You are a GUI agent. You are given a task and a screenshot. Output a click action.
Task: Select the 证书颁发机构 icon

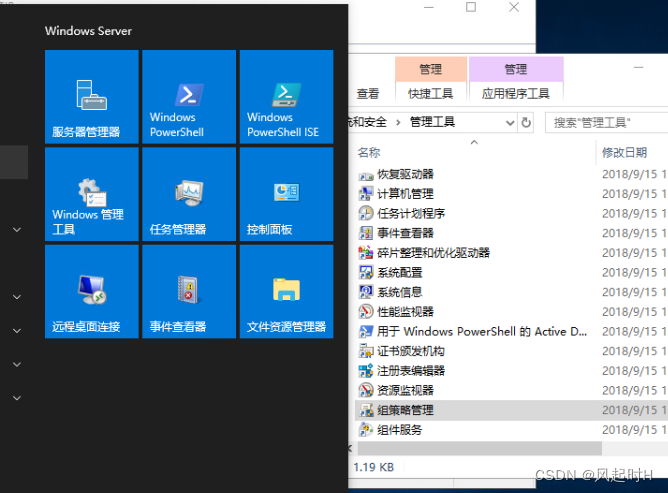pos(366,351)
